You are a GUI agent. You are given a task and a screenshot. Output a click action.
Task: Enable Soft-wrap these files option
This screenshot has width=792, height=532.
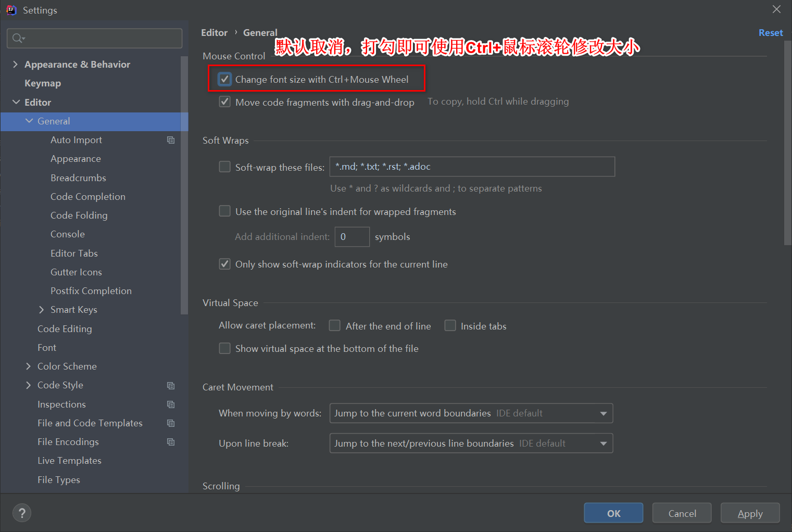224,167
